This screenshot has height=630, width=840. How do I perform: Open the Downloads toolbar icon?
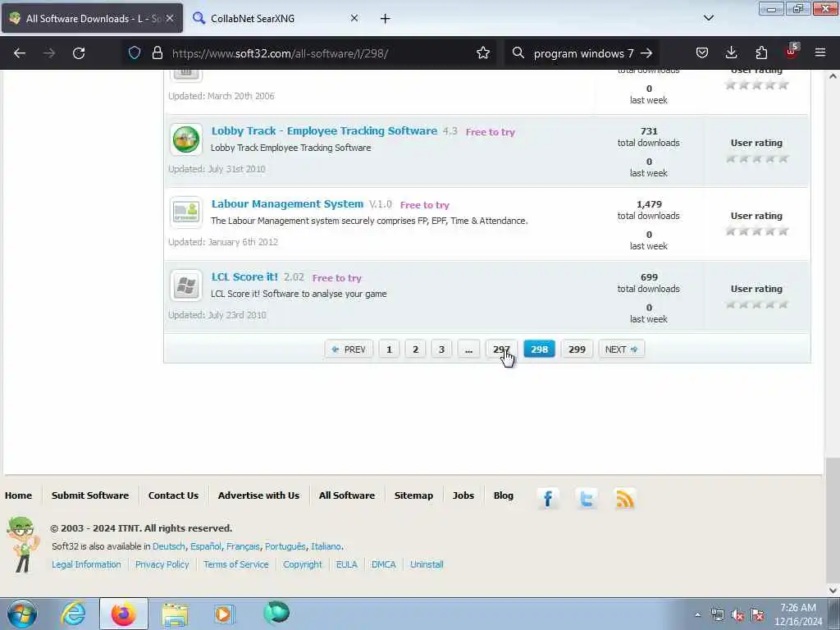(x=731, y=52)
